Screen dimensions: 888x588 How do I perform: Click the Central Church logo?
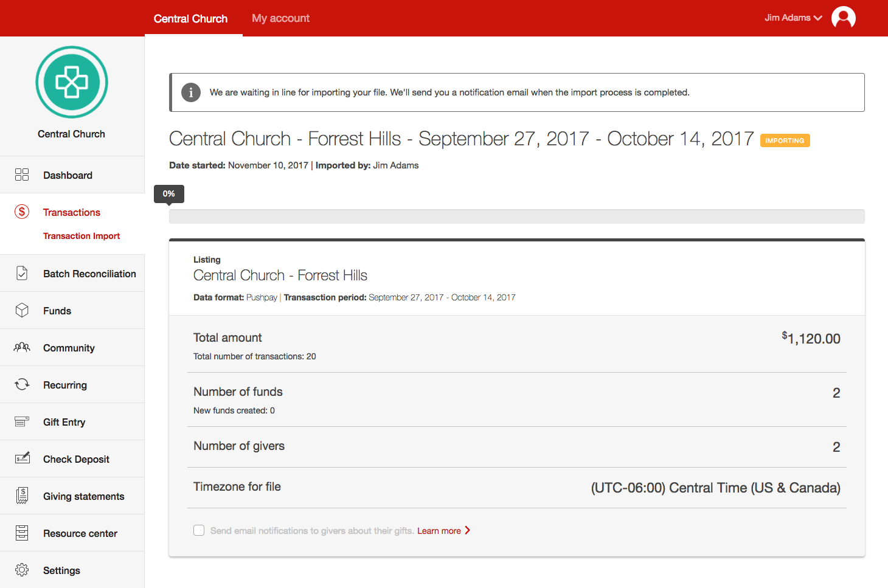(x=72, y=82)
